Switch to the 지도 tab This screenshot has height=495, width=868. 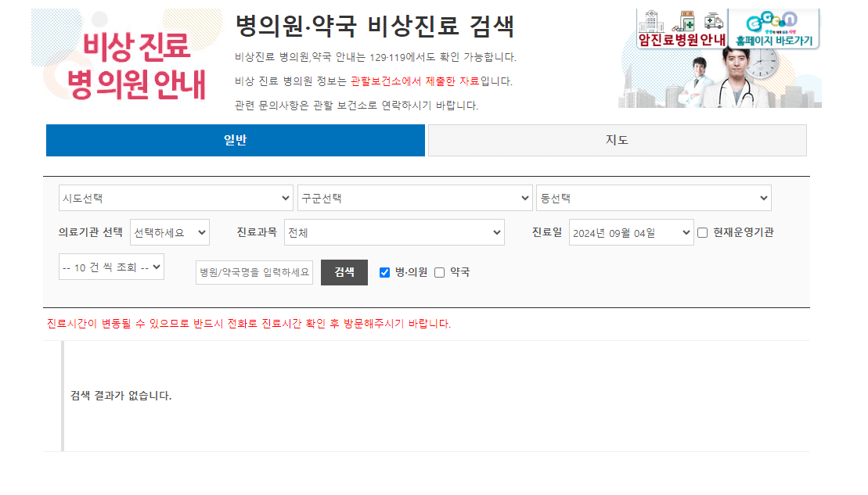(617, 140)
